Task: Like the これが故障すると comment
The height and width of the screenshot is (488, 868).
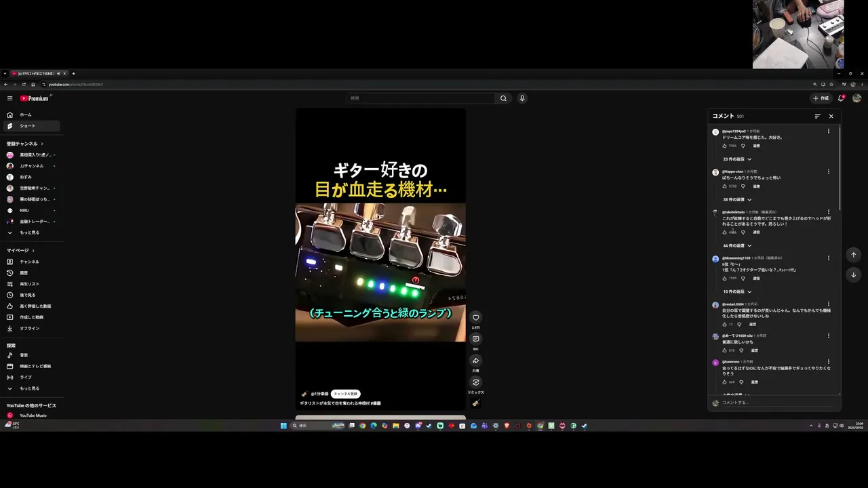Action: [x=724, y=232]
